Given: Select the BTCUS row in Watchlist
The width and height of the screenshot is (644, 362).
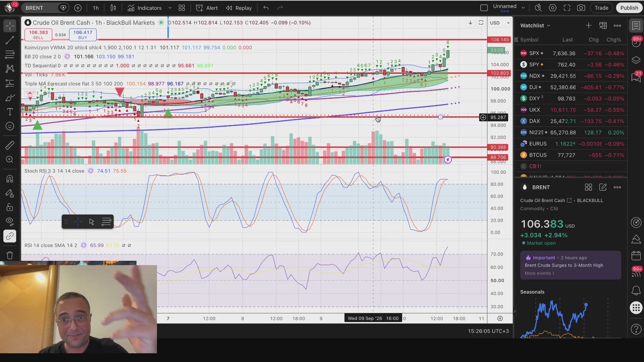Looking at the screenshot, I should click(x=572, y=155).
